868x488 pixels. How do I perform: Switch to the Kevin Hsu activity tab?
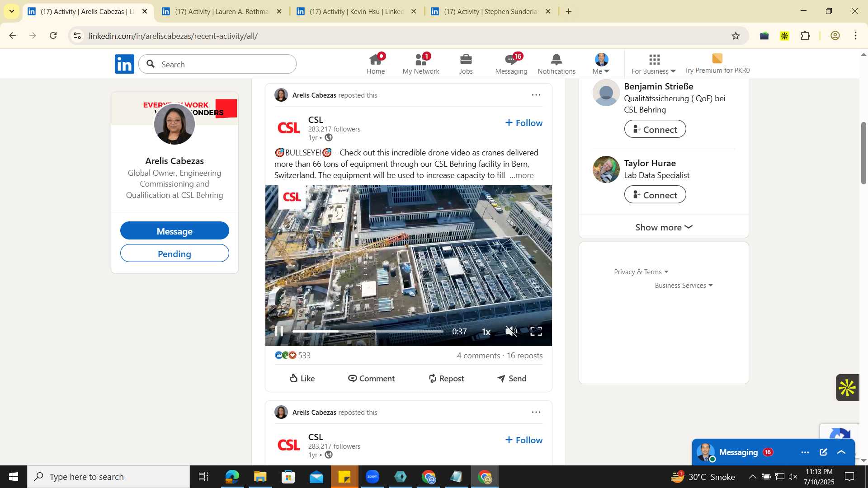click(x=356, y=11)
